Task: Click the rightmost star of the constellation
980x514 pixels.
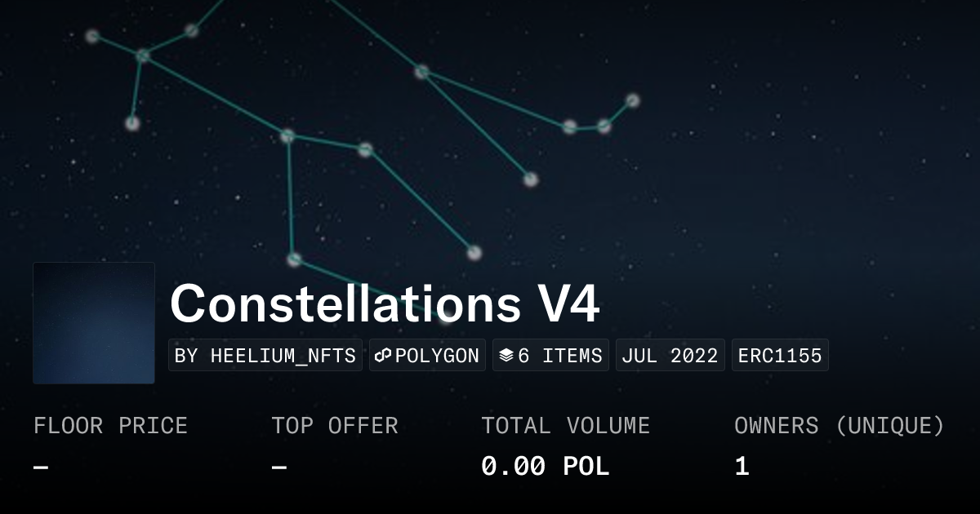Action: click(x=632, y=100)
